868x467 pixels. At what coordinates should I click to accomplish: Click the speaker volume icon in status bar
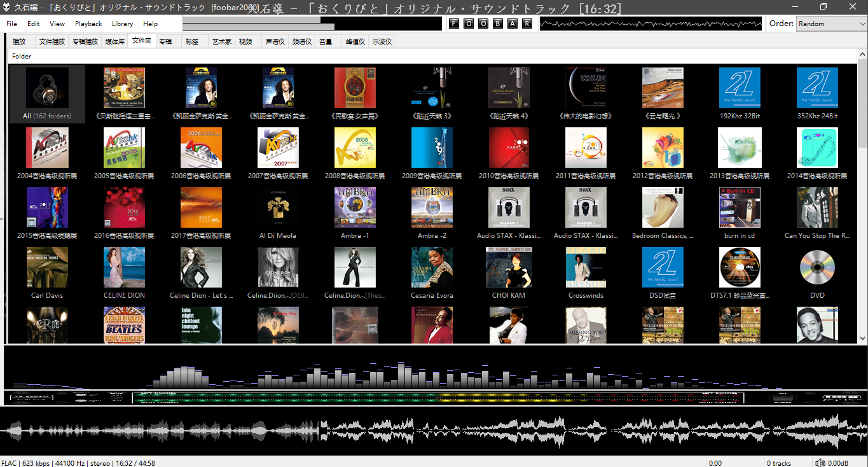(820, 463)
